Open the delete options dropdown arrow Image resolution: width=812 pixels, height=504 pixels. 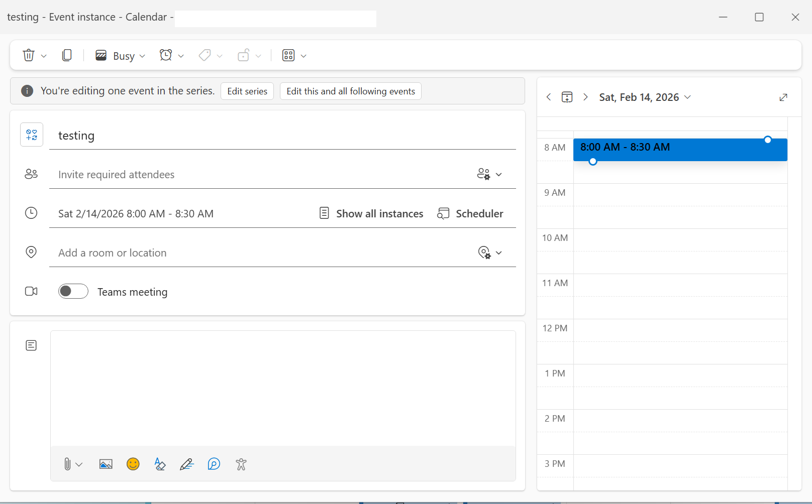pos(44,56)
